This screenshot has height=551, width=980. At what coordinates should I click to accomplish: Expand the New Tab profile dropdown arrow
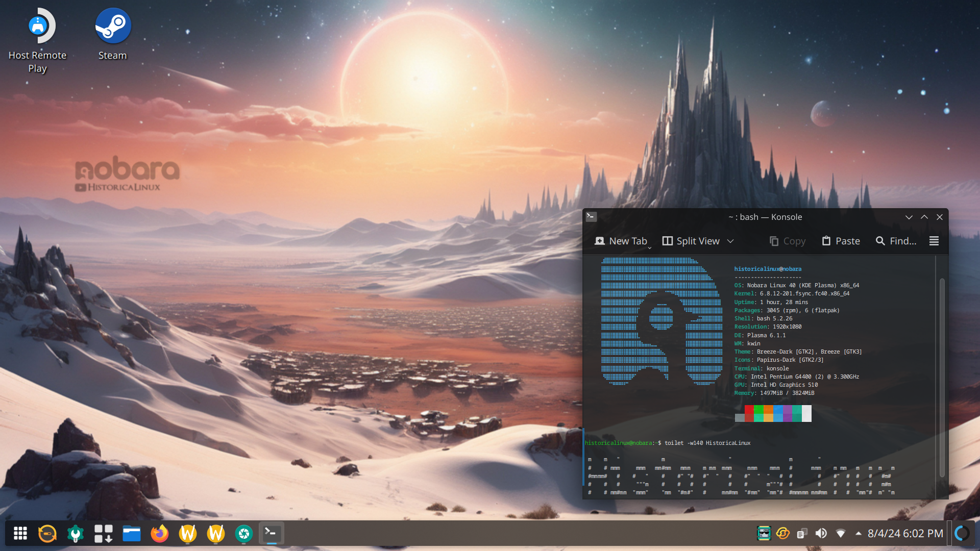pyautogui.click(x=650, y=247)
